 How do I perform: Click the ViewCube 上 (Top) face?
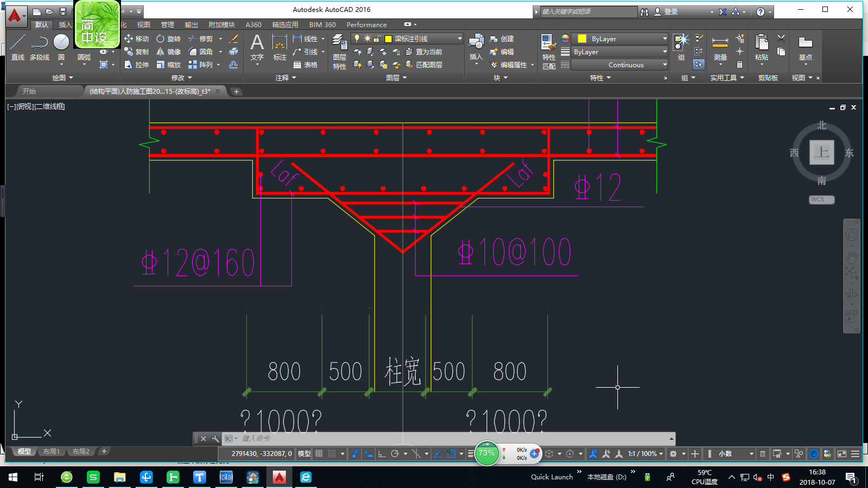(821, 152)
